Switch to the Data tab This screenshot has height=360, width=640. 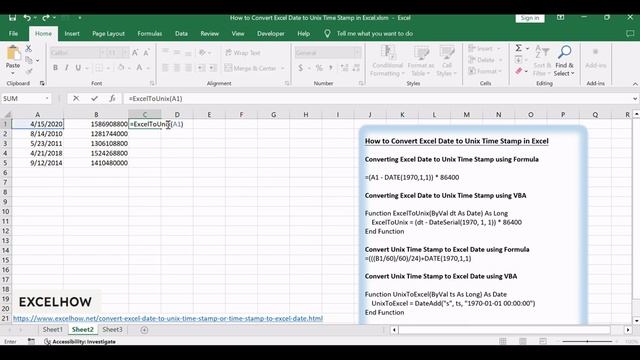[181, 33]
